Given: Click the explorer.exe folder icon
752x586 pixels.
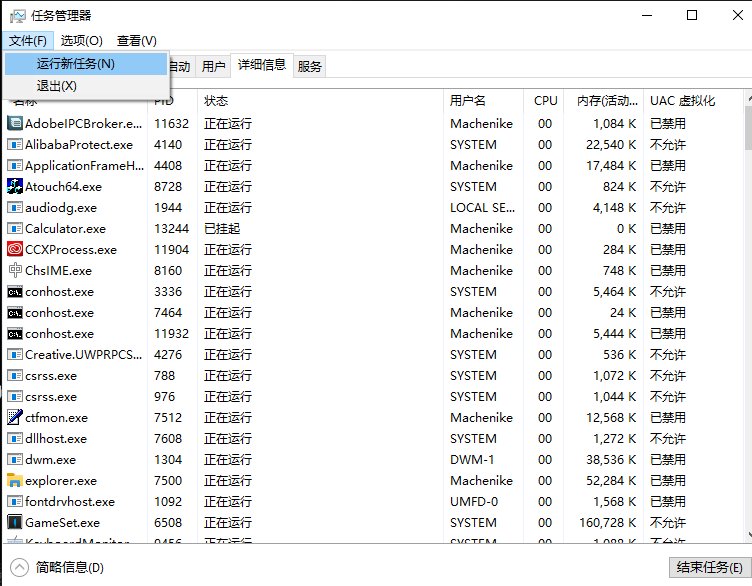Looking at the screenshot, I should (15, 480).
